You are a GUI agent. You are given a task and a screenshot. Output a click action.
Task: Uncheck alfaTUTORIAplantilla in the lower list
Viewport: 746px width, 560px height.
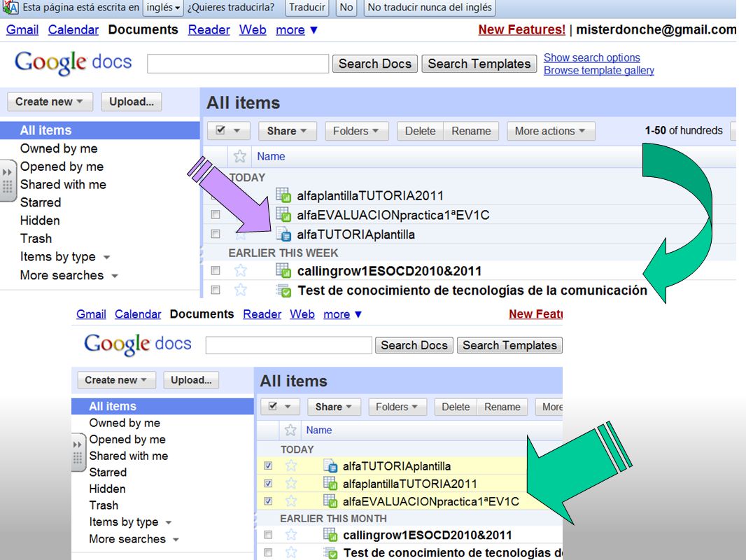(x=268, y=465)
